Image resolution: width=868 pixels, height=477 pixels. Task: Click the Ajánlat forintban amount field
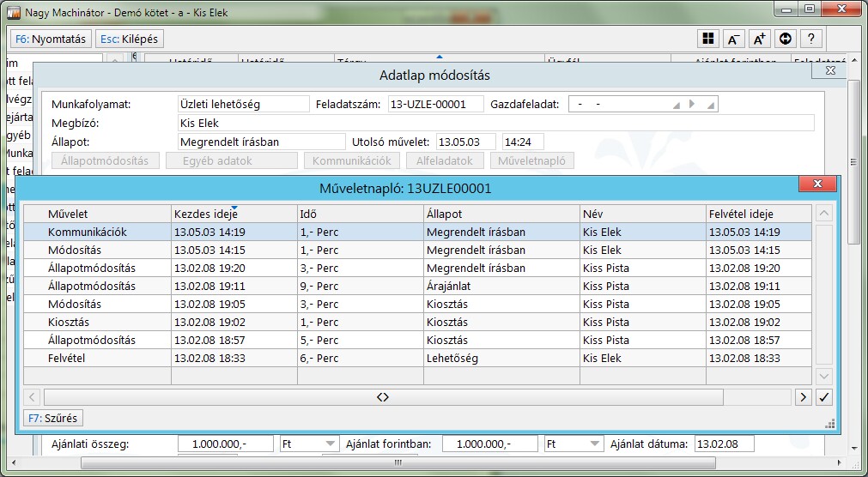(x=490, y=444)
